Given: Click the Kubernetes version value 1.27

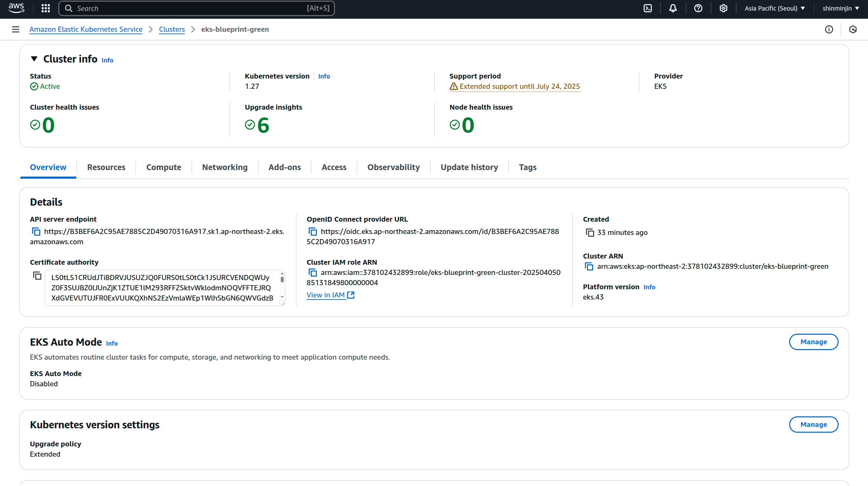Looking at the screenshot, I should 252,86.
